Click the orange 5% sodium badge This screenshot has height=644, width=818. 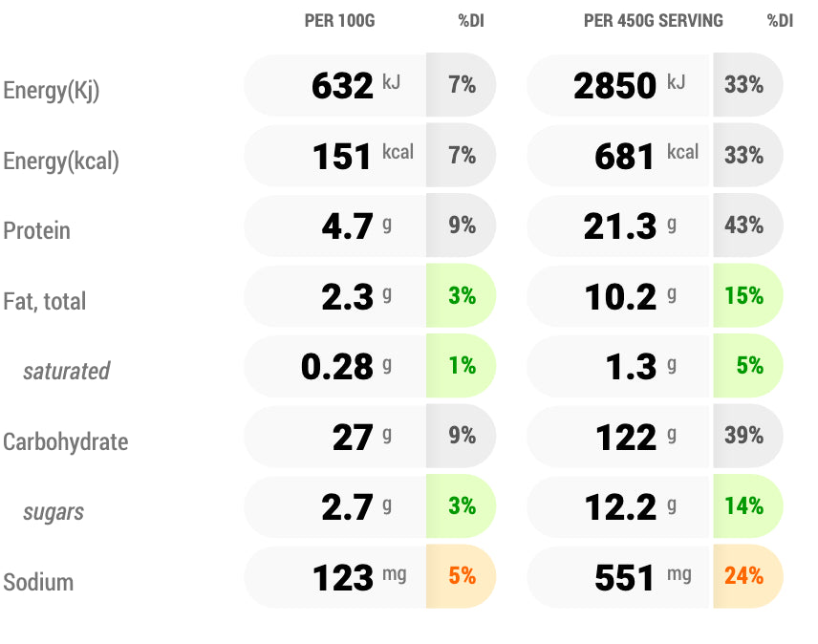click(x=462, y=576)
